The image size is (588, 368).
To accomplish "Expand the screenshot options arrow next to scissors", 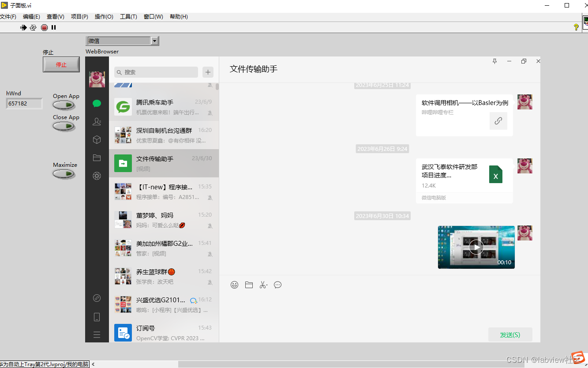I will [267, 285].
